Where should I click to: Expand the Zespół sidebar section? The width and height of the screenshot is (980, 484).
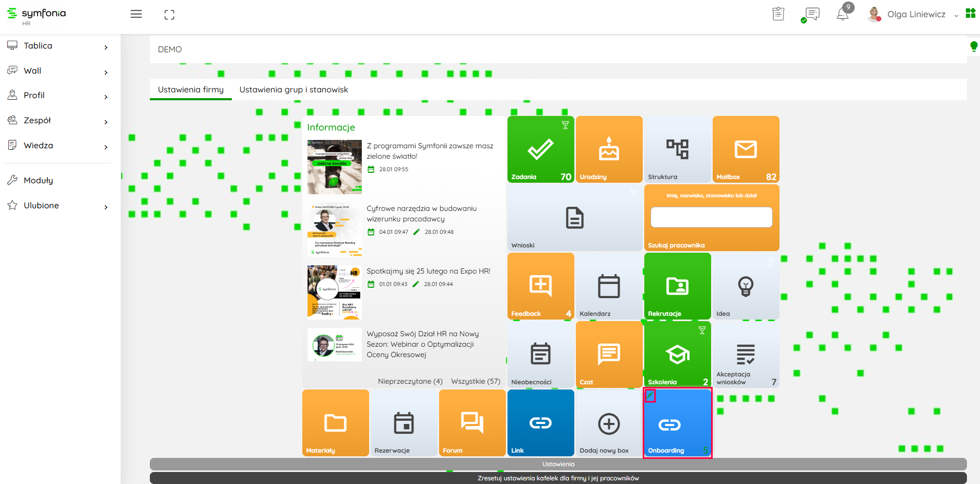click(57, 121)
